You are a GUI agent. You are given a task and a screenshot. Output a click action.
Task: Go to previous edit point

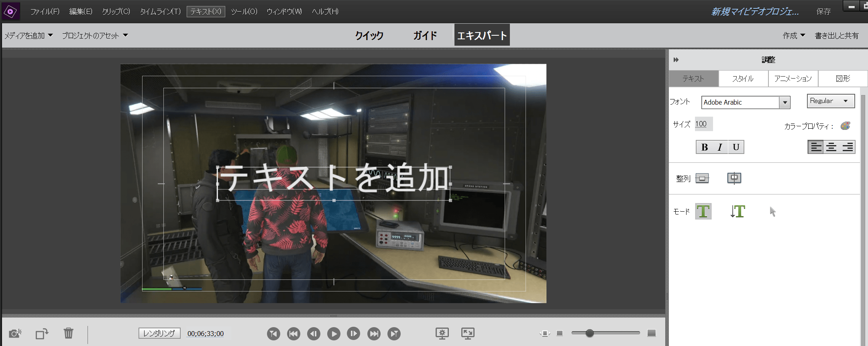(273, 334)
